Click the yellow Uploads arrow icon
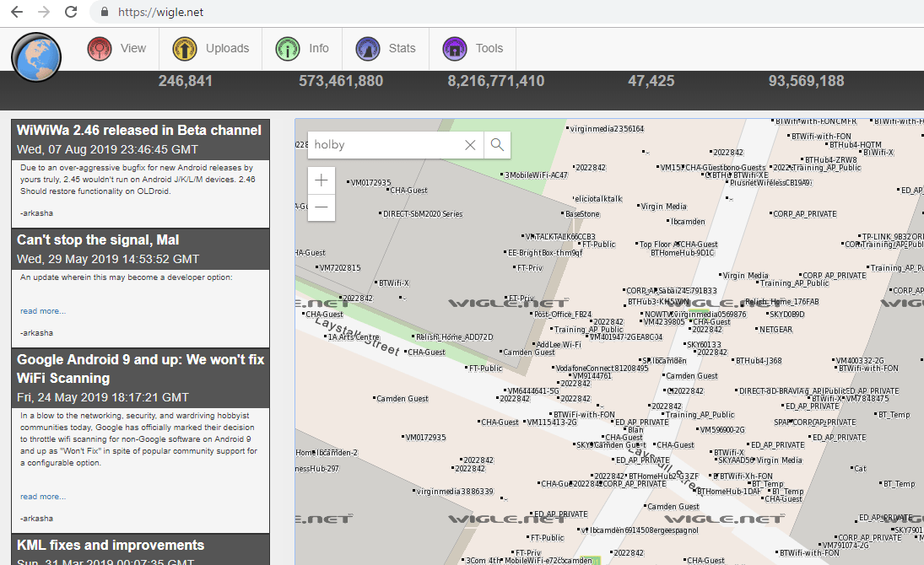This screenshot has width=924, height=565. [x=185, y=49]
